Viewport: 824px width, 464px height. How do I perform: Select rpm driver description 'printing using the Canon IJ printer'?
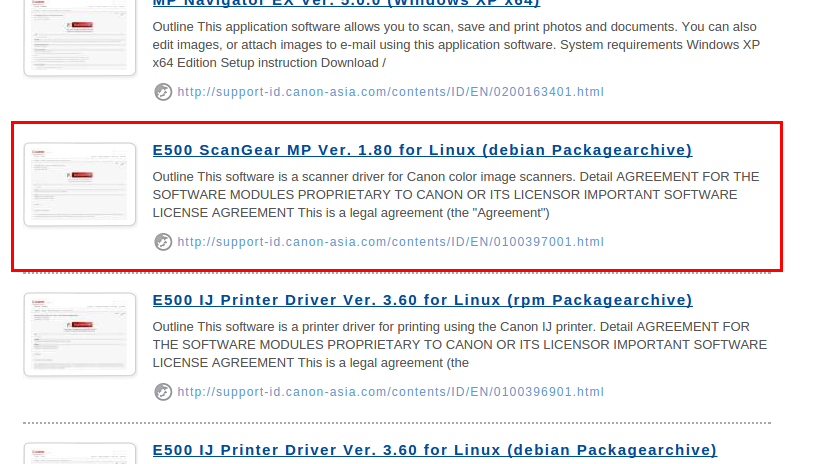tap(495, 327)
